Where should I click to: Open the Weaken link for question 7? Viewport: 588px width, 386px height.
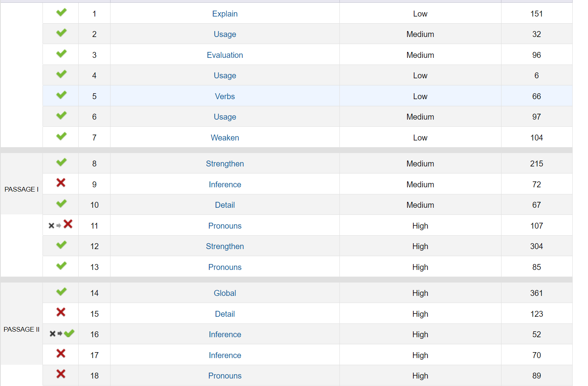(225, 138)
